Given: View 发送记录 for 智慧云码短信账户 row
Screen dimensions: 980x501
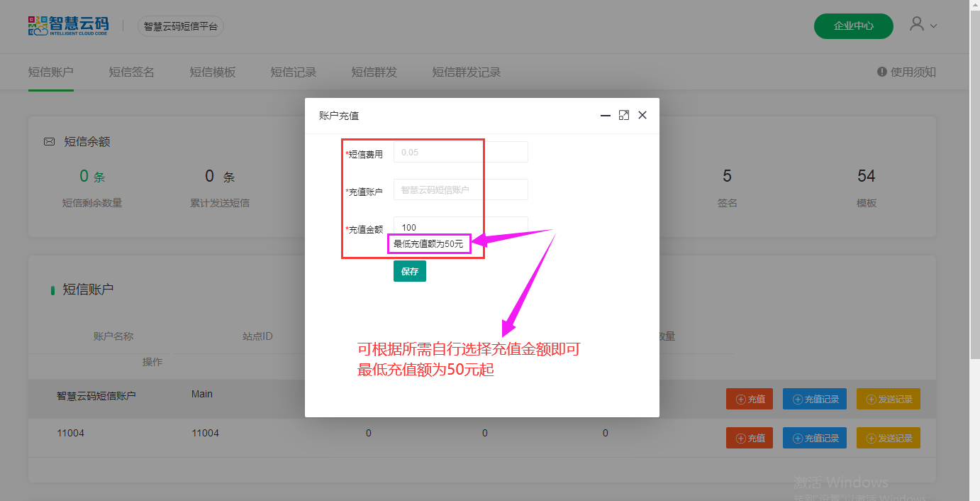Looking at the screenshot, I should coord(888,399).
